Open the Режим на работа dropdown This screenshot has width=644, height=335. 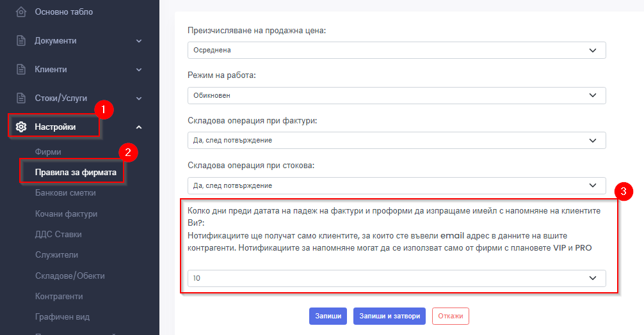[x=396, y=95]
